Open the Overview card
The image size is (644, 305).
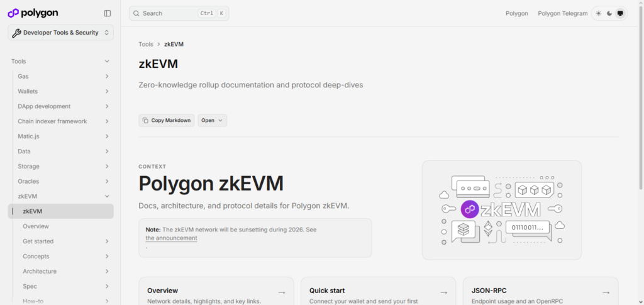216,291
